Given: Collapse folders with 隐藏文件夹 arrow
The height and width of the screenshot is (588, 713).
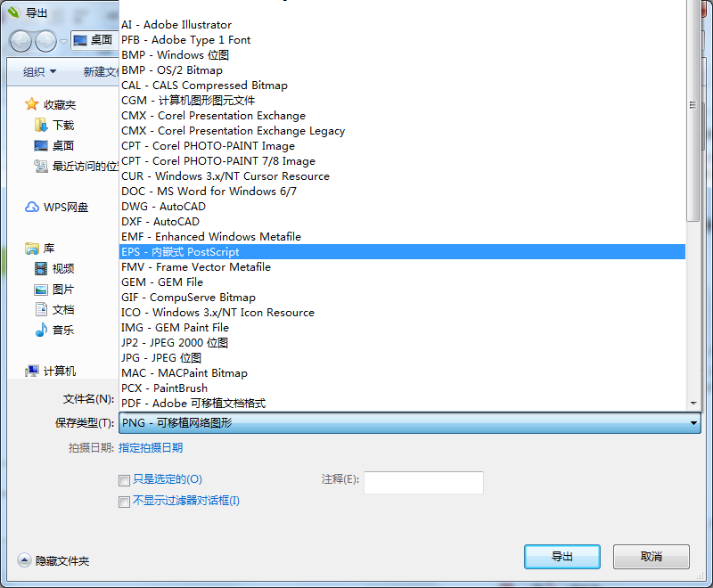Looking at the screenshot, I should point(24,560).
